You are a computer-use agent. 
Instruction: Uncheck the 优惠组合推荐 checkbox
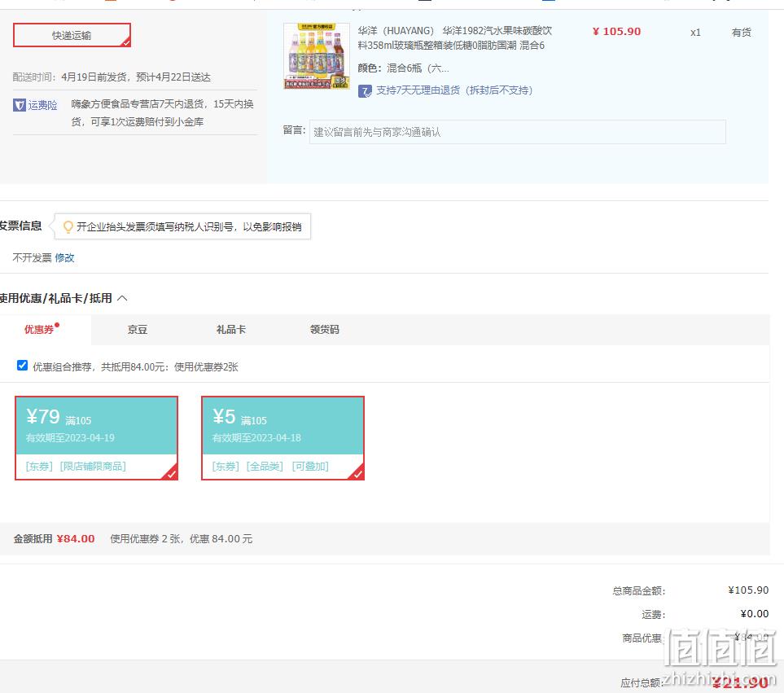(x=22, y=366)
